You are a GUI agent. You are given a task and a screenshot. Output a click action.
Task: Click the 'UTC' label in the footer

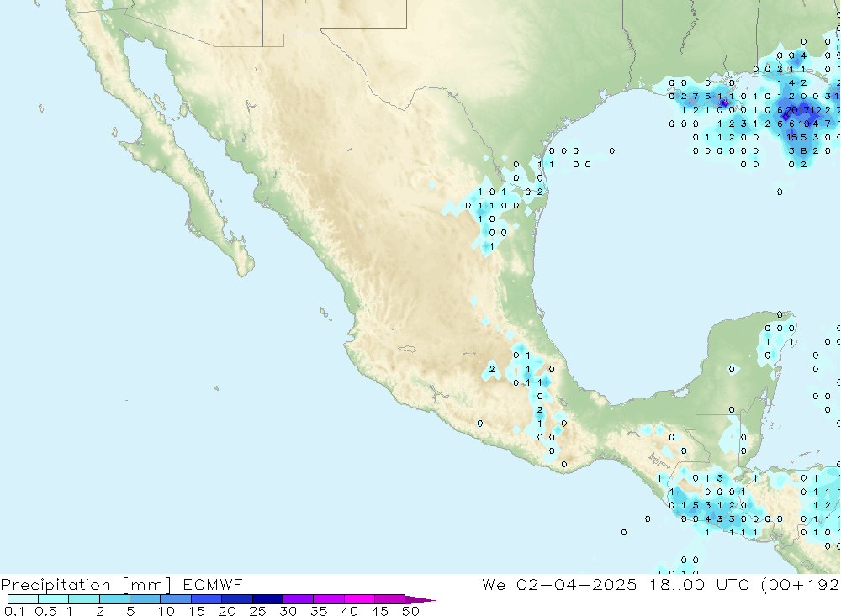(733, 584)
